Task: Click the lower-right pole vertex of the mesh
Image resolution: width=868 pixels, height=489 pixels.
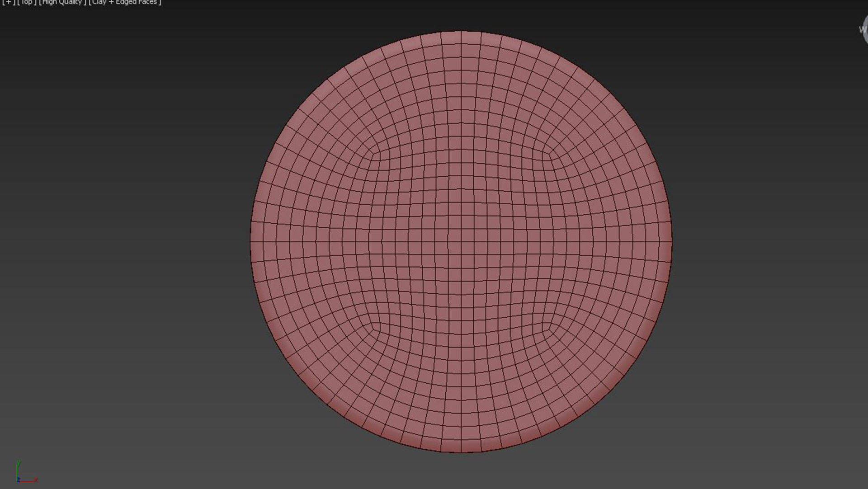Action: point(549,329)
